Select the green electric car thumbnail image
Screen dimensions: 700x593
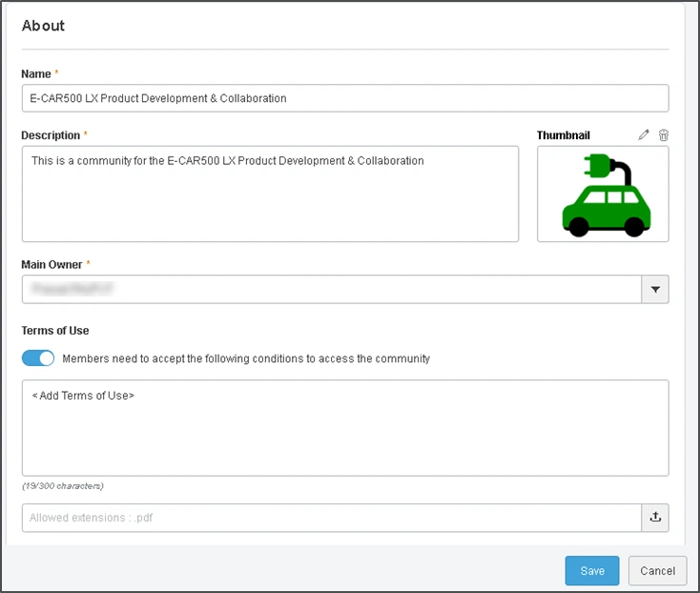pos(603,194)
